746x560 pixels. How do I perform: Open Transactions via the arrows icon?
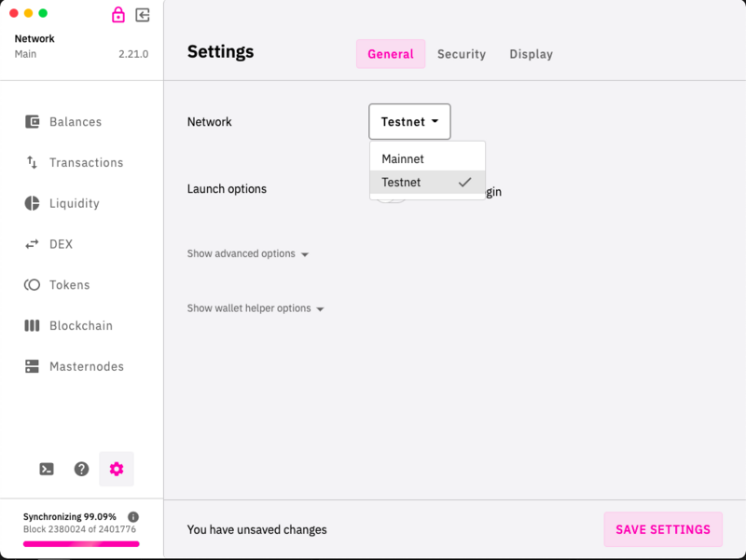click(33, 162)
